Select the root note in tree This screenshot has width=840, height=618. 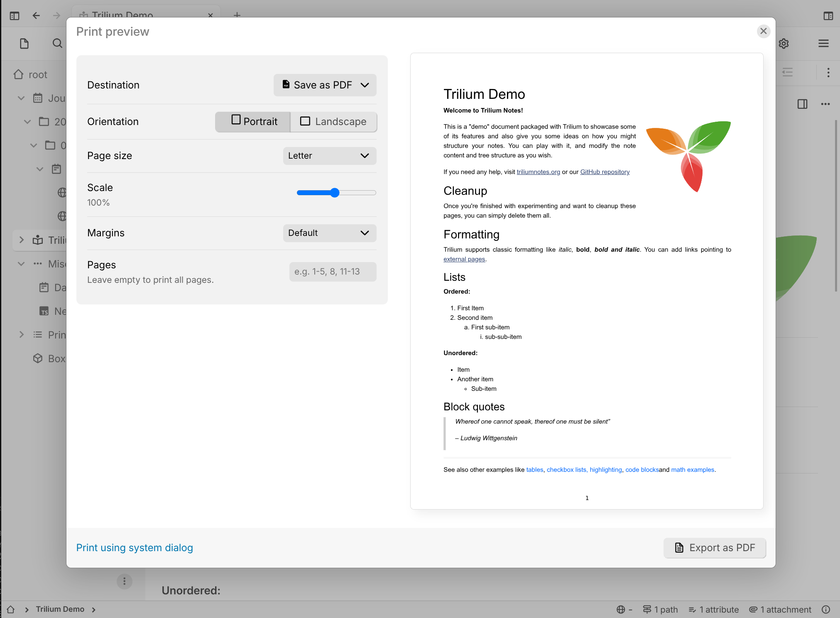point(38,75)
